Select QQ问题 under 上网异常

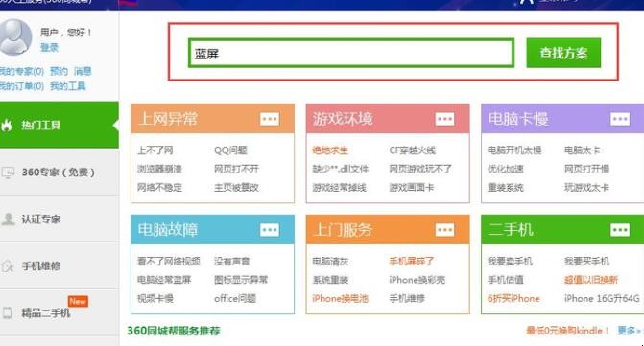tap(230, 150)
